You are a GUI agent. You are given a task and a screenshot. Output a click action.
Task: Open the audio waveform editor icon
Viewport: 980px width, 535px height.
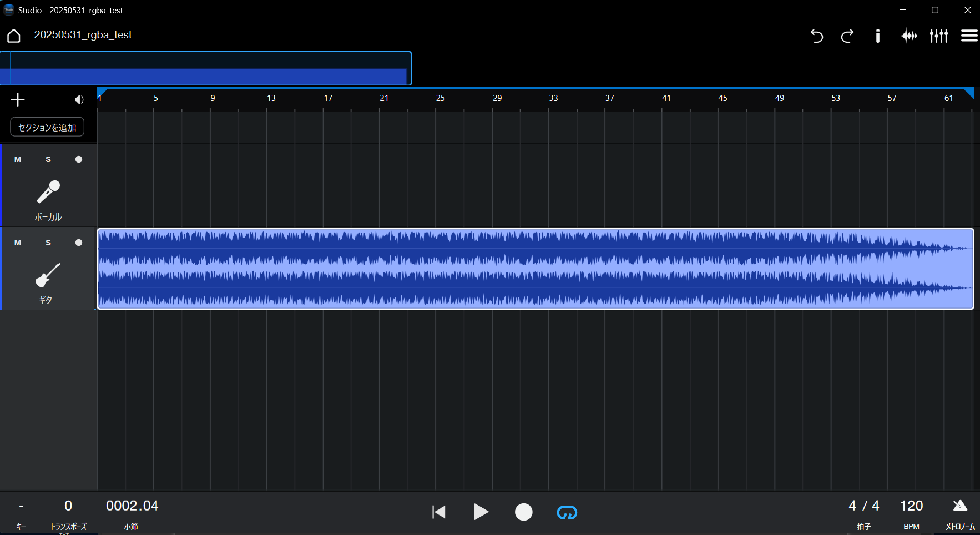coord(908,36)
